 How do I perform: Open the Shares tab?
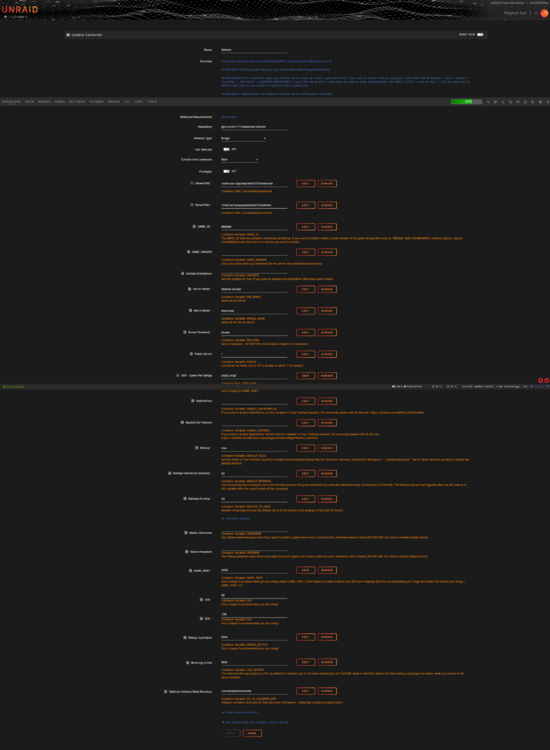(44, 101)
